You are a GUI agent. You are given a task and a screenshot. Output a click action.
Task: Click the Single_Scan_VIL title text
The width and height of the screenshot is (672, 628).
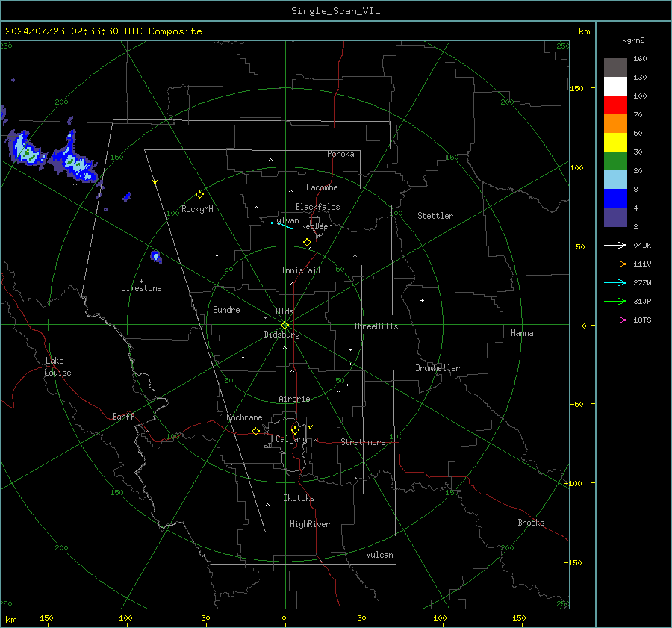[335, 11]
